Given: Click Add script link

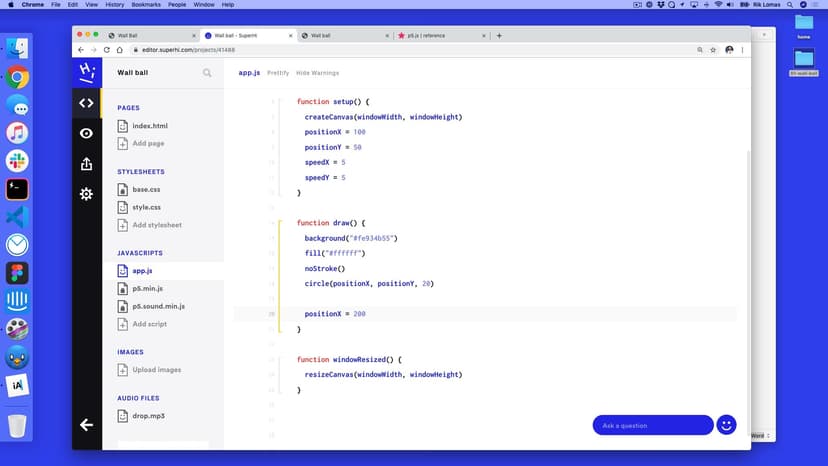Looking at the screenshot, I should click(149, 324).
